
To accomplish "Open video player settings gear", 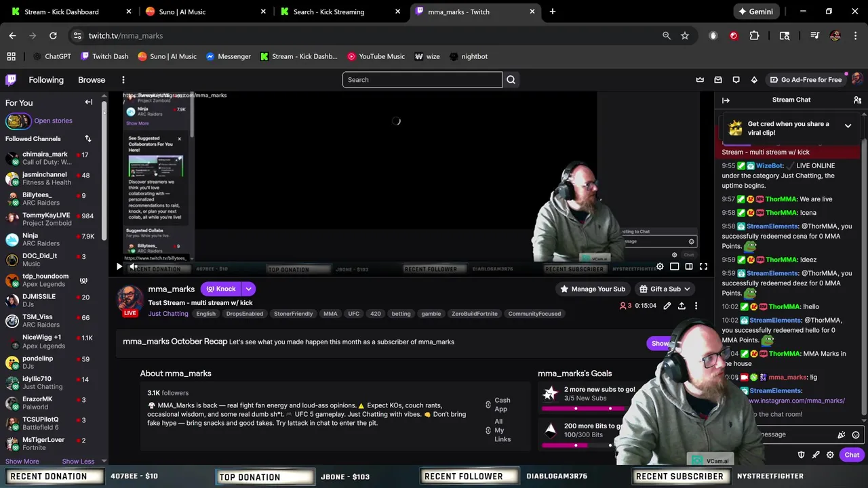I will point(660,266).
